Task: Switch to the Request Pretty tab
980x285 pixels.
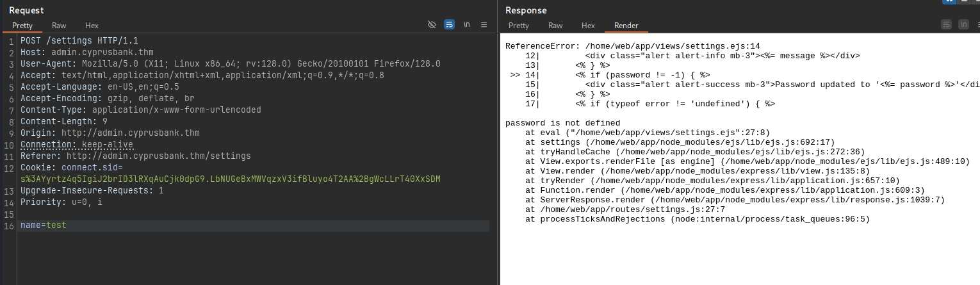Action: 22,26
